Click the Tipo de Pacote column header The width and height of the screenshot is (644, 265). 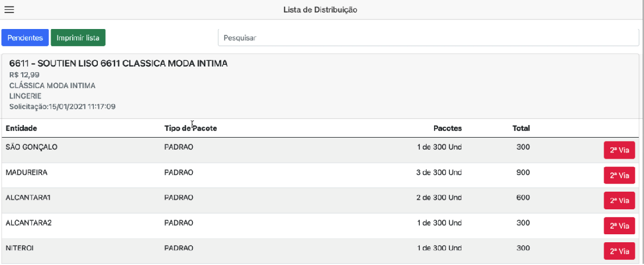[x=191, y=128]
